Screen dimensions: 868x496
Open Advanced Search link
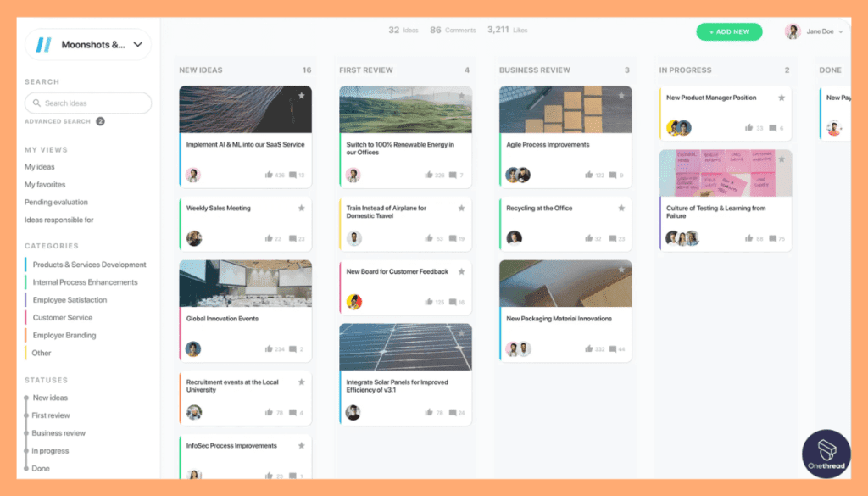(x=58, y=121)
